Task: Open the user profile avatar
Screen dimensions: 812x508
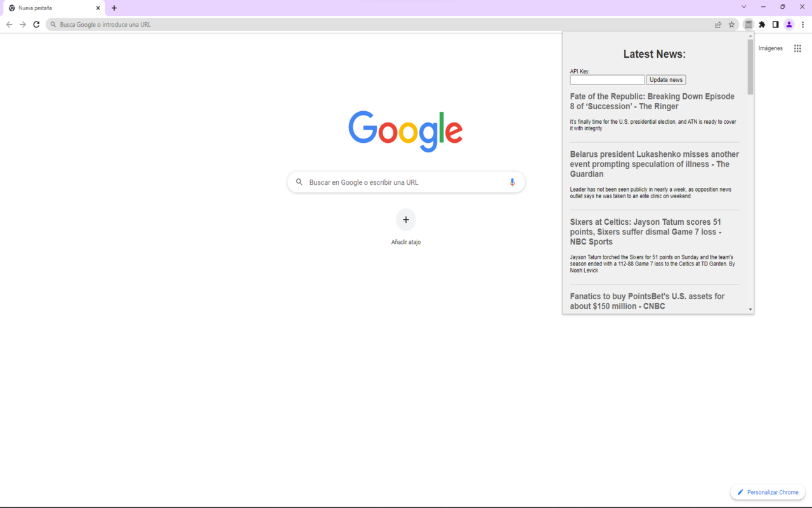Action: tap(789, 25)
